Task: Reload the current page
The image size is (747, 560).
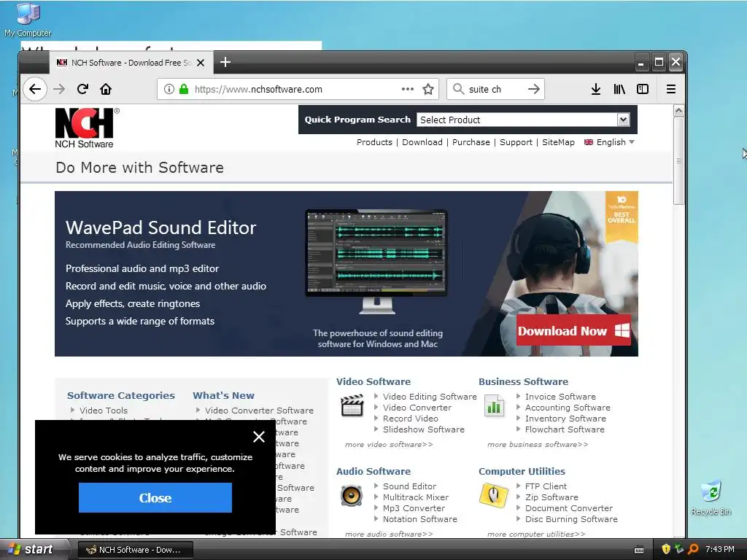Action: (x=82, y=89)
